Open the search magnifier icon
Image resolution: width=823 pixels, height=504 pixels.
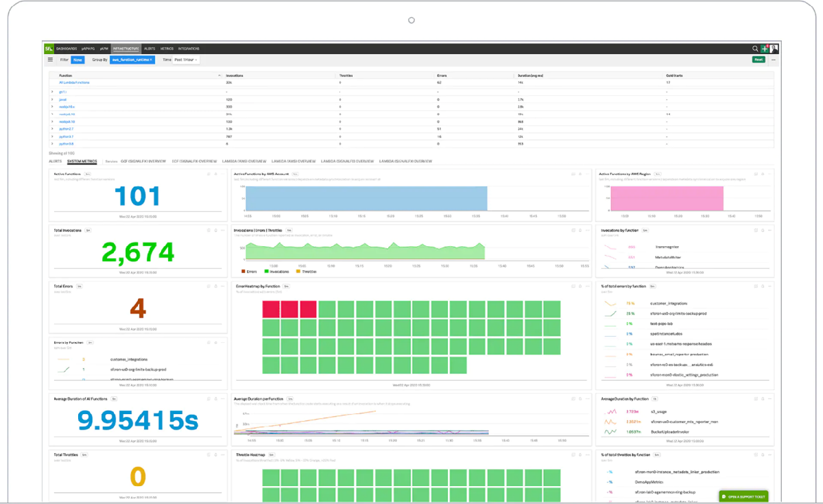[x=755, y=49]
